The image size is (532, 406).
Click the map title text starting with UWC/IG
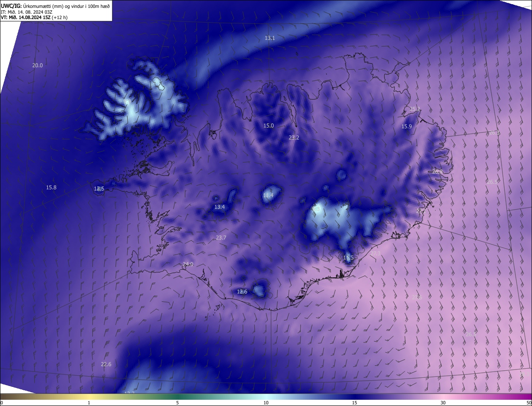55,5
